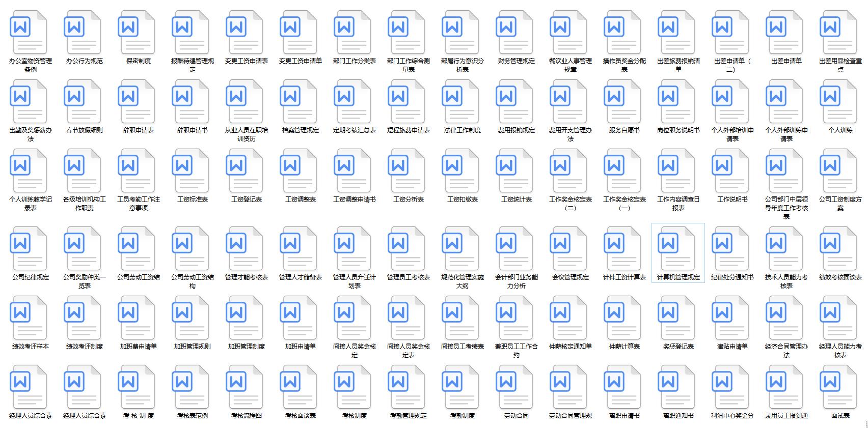Select the label 费用开支管理办法
The image size is (868, 428).
(x=571, y=134)
